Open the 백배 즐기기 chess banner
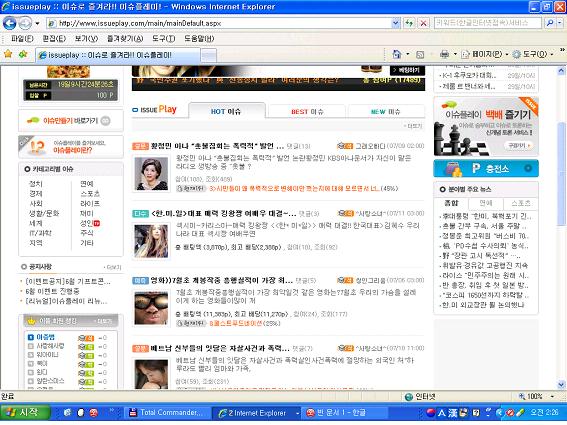Screen dimensions: 567x425 coord(486,127)
